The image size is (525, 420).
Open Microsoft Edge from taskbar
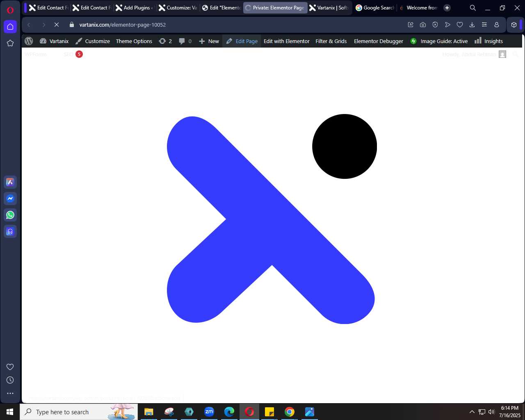tap(229, 412)
